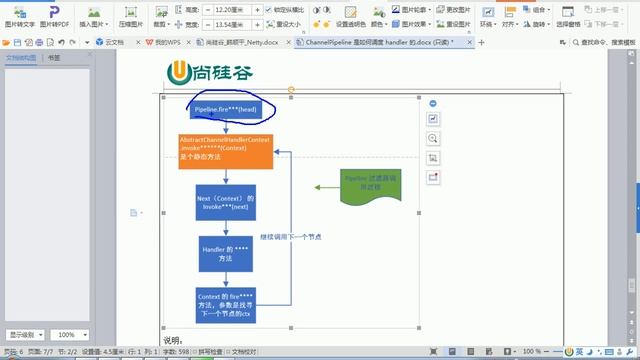
Task: Switch to 文档结构图 document map tab
Action: [x=21, y=58]
